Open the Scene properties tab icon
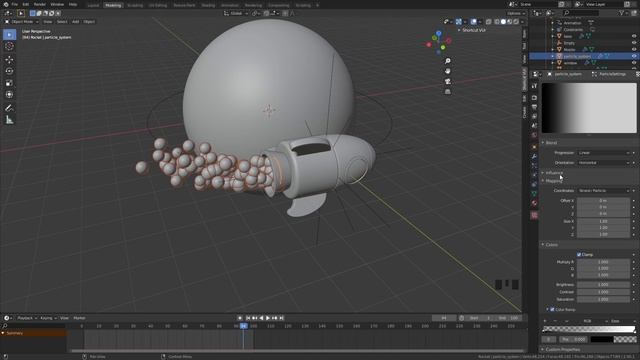The height and width of the screenshot is (360, 640). pos(534,126)
